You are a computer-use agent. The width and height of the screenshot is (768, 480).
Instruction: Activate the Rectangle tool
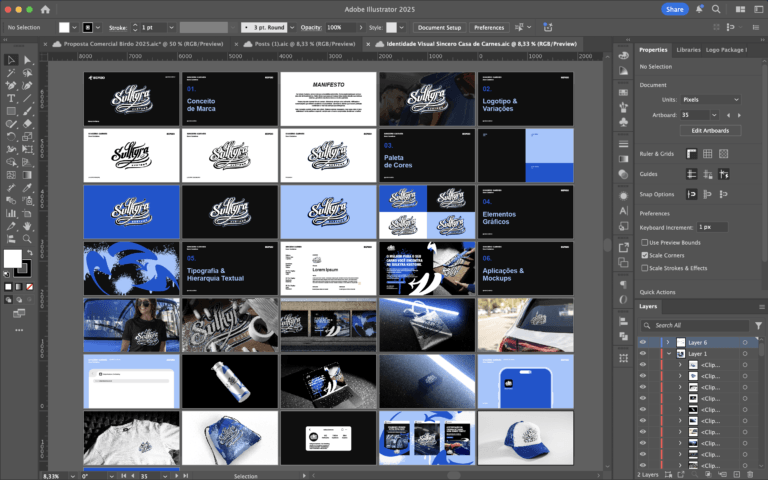pos(11,111)
